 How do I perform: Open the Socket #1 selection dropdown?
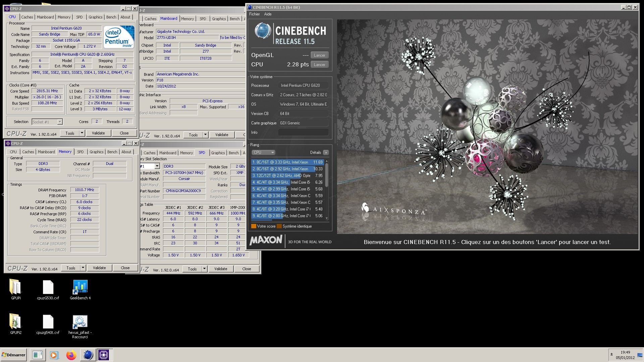[x=47, y=122]
